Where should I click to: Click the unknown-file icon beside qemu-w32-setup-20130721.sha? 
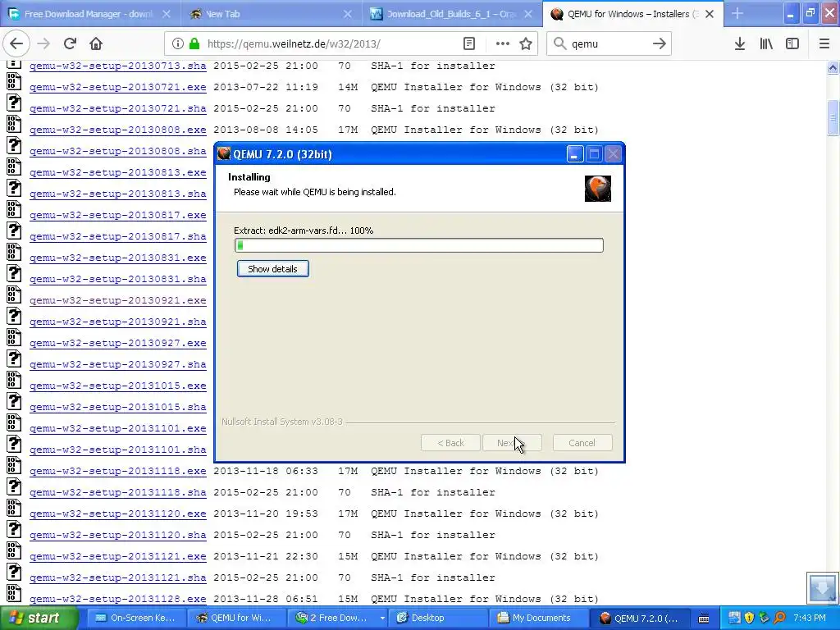pos(14,103)
